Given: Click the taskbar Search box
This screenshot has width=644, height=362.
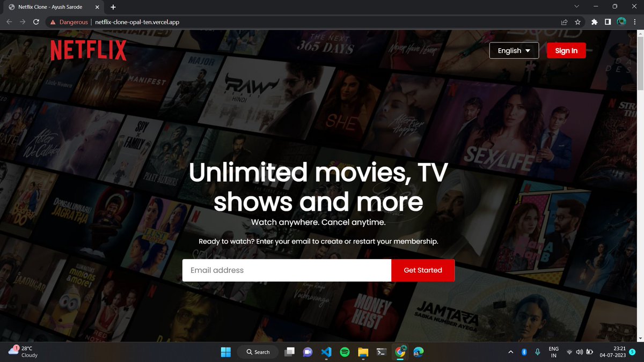Looking at the screenshot, I should (x=258, y=352).
